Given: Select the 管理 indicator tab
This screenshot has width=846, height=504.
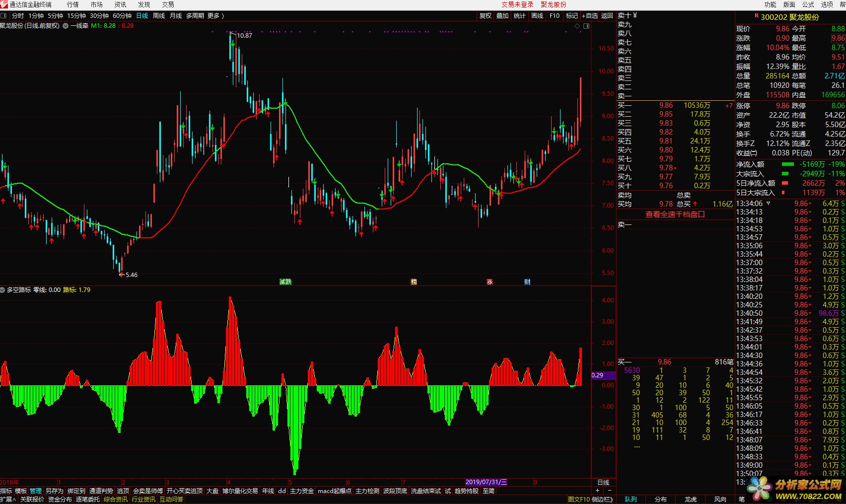Looking at the screenshot, I should [x=36, y=491].
